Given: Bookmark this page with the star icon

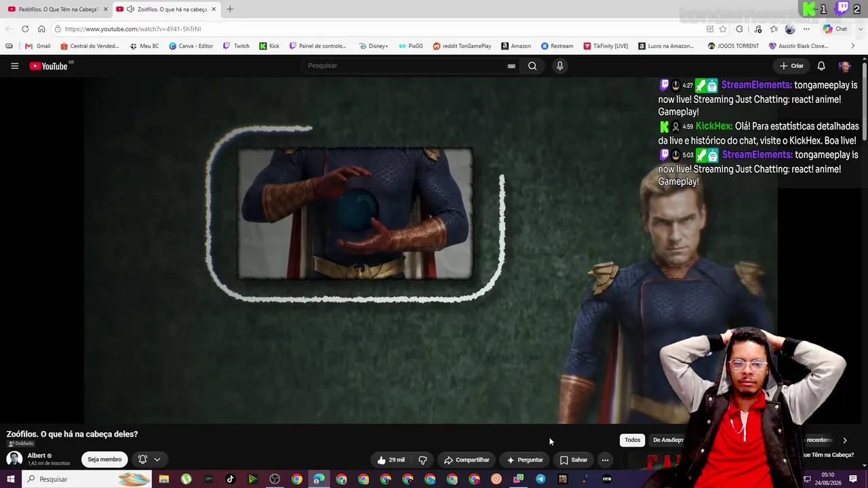Looking at the screenshot, I should 723,29.
